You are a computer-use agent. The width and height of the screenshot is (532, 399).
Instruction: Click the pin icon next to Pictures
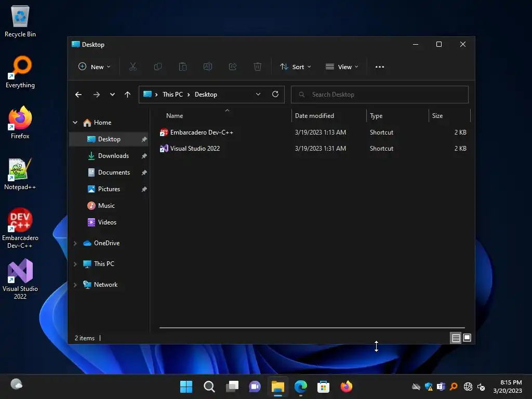144,189
